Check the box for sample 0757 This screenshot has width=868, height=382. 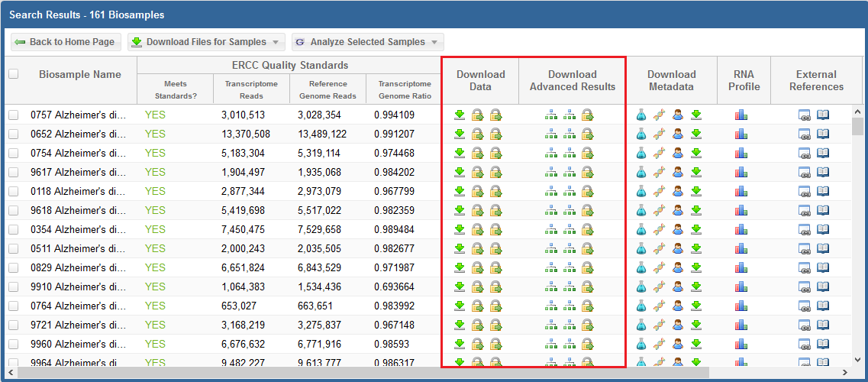(13, 115)
